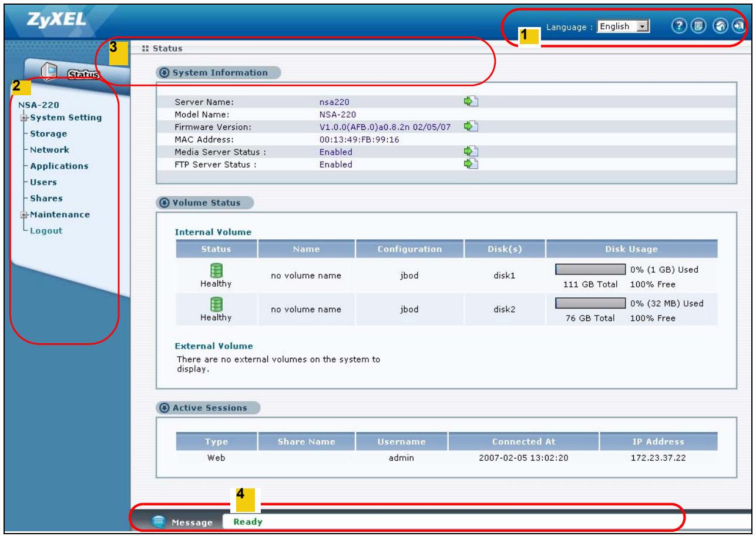Click the IP address 172.23.37.22

point(658,458)
